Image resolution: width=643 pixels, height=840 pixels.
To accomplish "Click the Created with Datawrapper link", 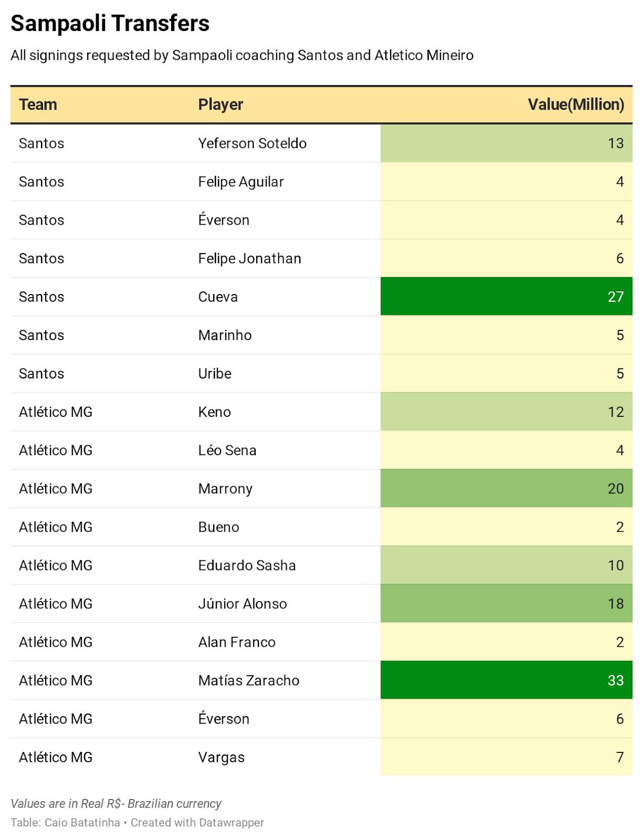I will (x=197, y=823).
